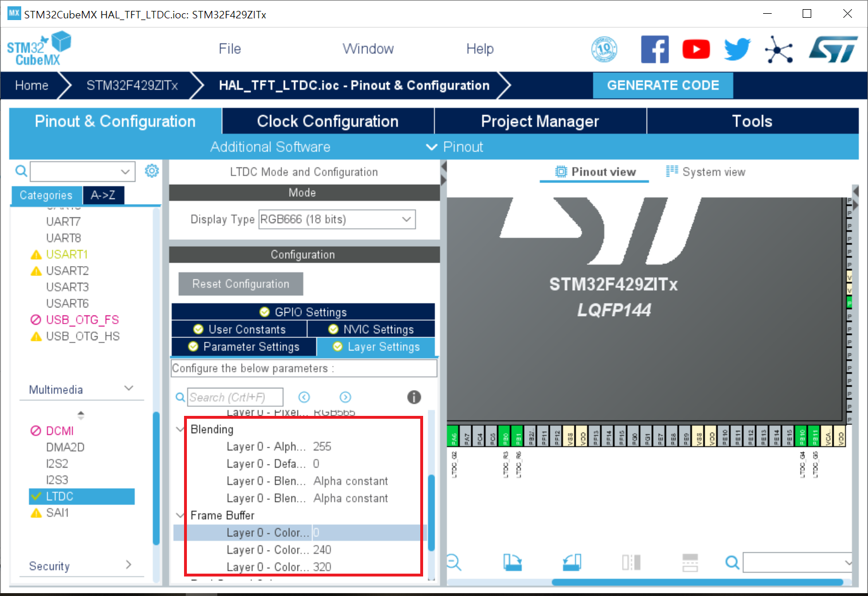Click the USART1 warning icon
This screenshot has height=596, width=868.
36,255
